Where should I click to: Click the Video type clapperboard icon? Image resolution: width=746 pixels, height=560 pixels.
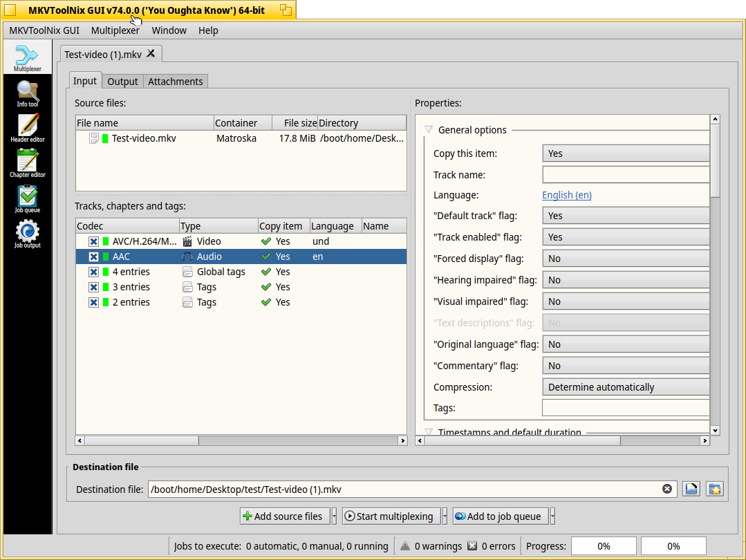point(187,241)
